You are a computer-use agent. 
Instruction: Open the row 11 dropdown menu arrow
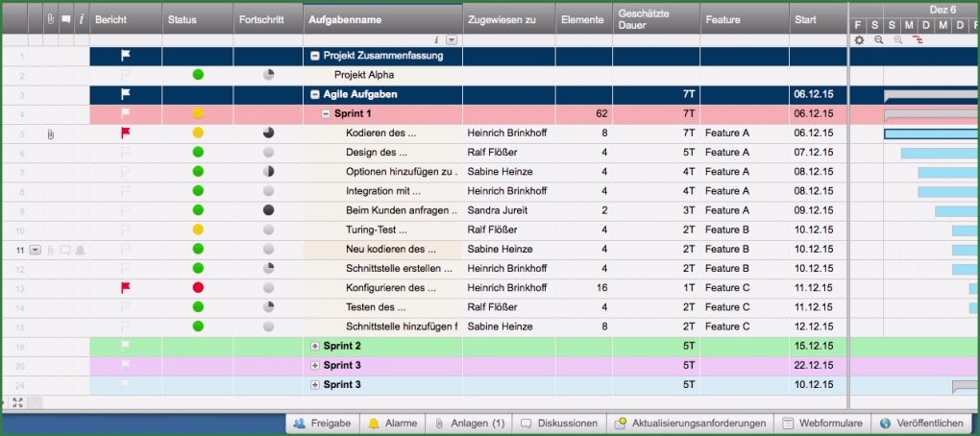[x=36, y=250]
